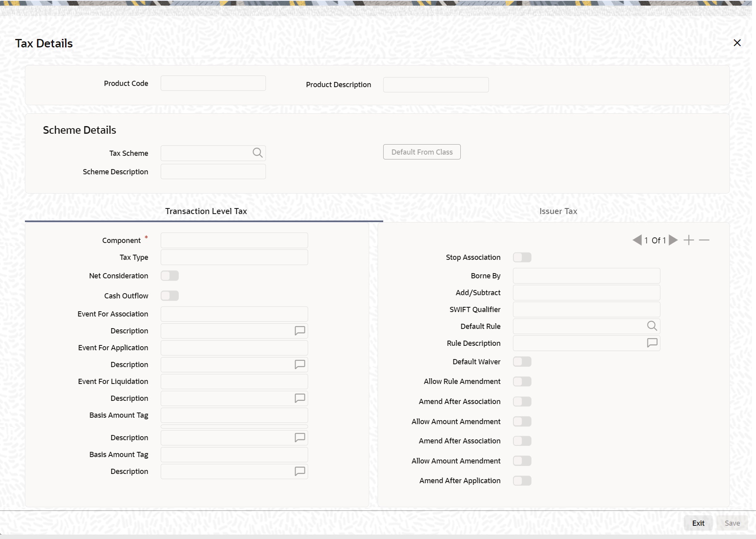
Task: Click the Event For Application field
Action: tap(234, 347)
